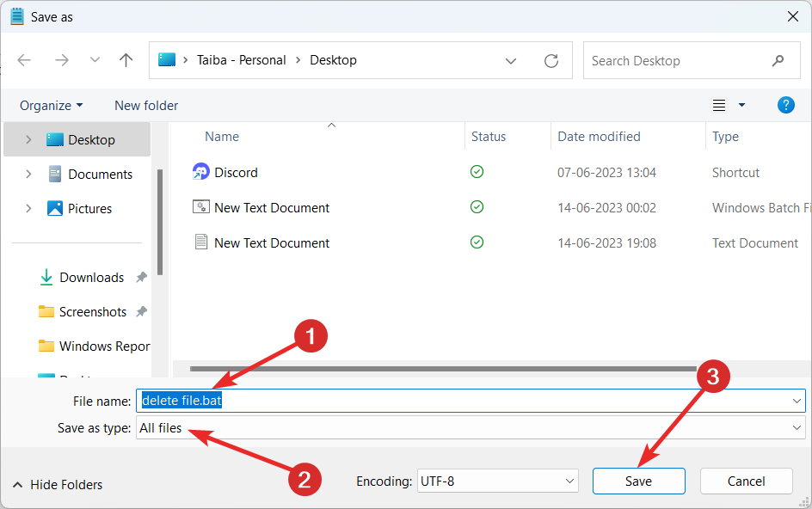Click the pin icon beside Downloads

coord(141,277)
